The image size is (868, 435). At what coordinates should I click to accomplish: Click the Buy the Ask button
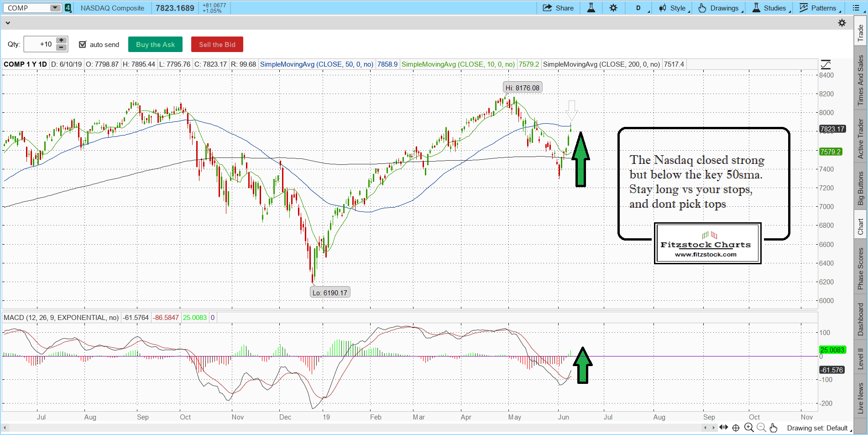click(155, 44)
